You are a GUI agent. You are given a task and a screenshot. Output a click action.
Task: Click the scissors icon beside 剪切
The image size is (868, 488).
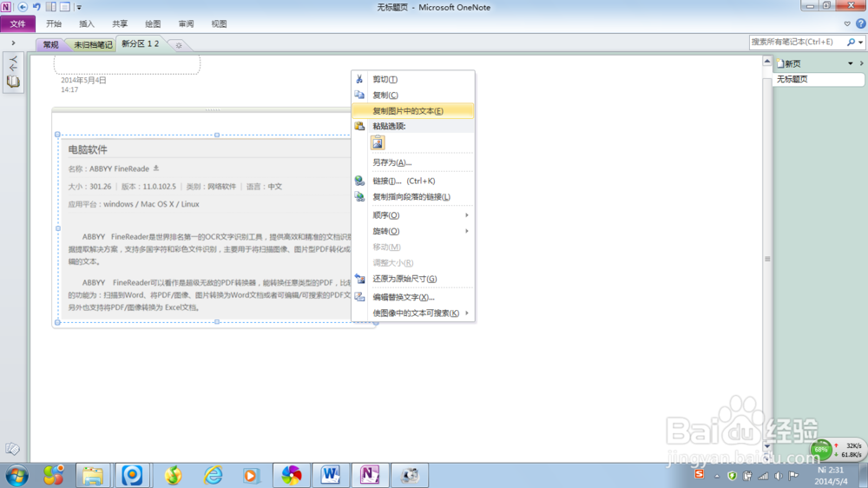(x=359, y=79)
